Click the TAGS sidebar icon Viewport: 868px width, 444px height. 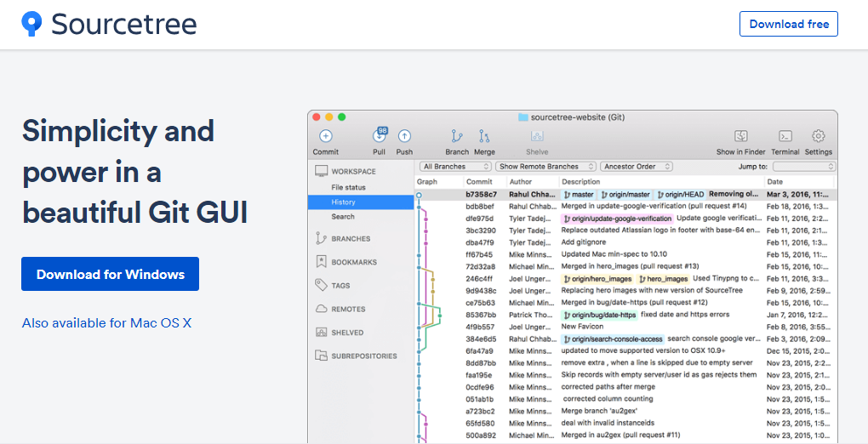321,285
